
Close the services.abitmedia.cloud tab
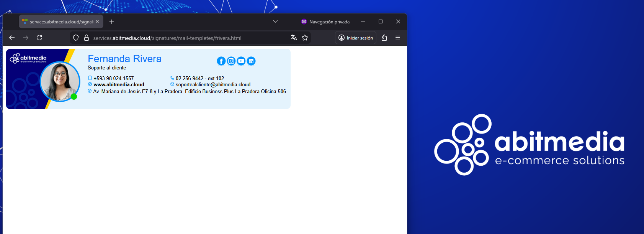click(97, 22)
